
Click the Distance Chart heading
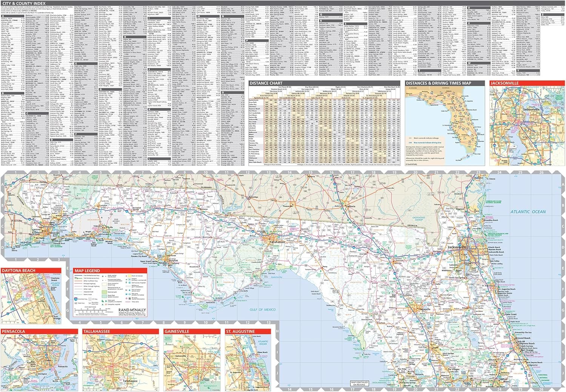[265, 83]
